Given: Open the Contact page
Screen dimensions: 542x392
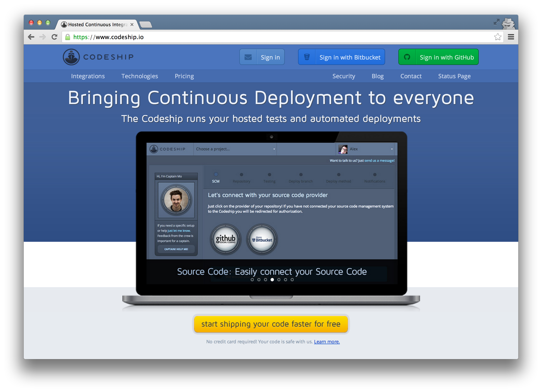Looking at the screenshot, I should [x=411, y=76].
